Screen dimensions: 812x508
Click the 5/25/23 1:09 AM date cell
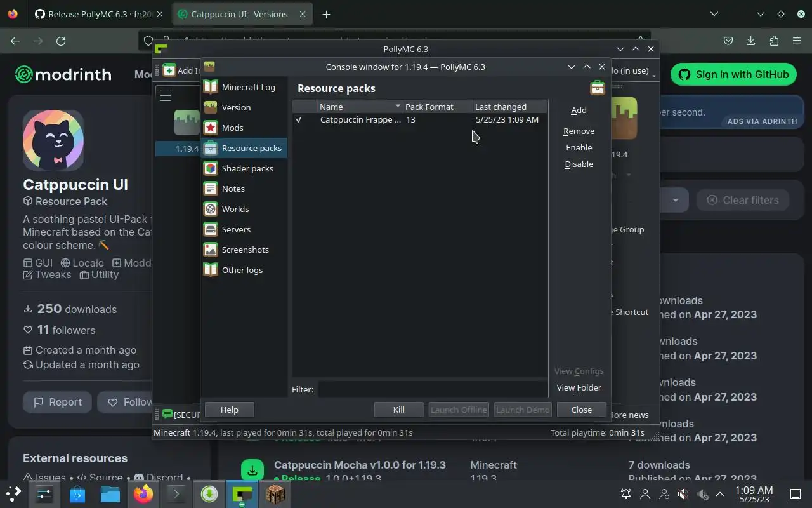click(507, 119)
